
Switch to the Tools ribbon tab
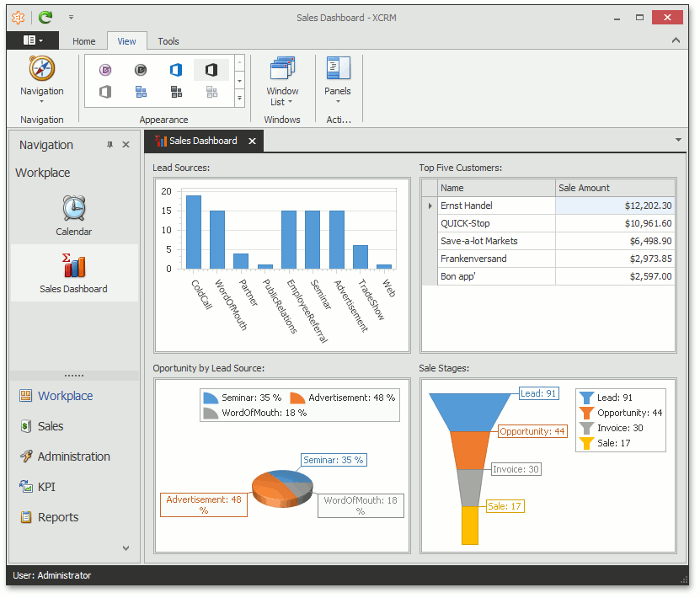point(168,41)
